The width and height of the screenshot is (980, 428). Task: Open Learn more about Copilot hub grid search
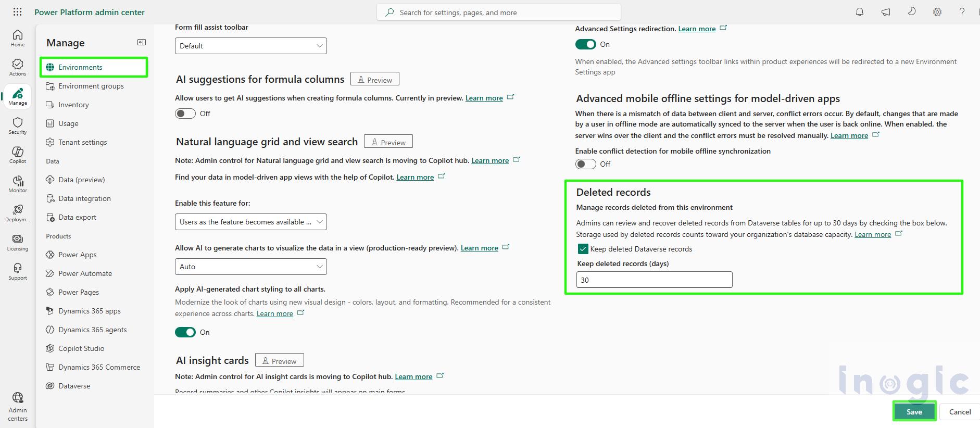490,160
